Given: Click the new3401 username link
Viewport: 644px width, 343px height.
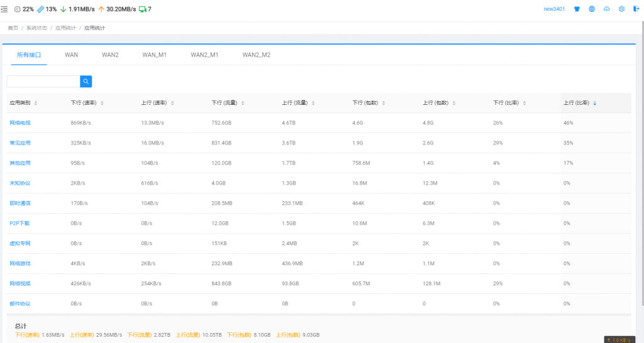Looking at the screenshot, I should click(554, 9).
